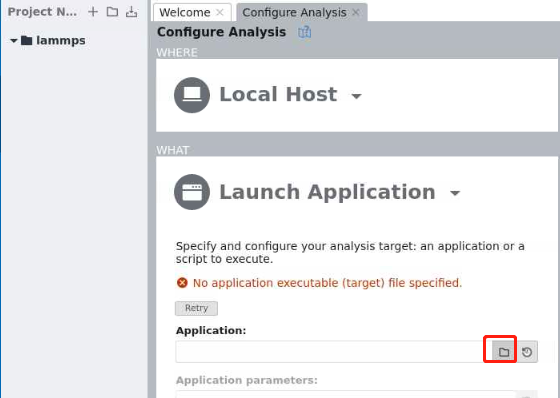The width and height of the screenshot is (560, 398).
Task: Open the Local Host dropdown arrow
Action: coord(356,96)
